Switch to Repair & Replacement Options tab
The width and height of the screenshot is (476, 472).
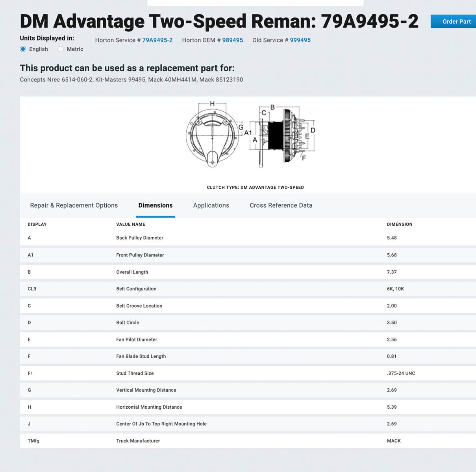74,205
